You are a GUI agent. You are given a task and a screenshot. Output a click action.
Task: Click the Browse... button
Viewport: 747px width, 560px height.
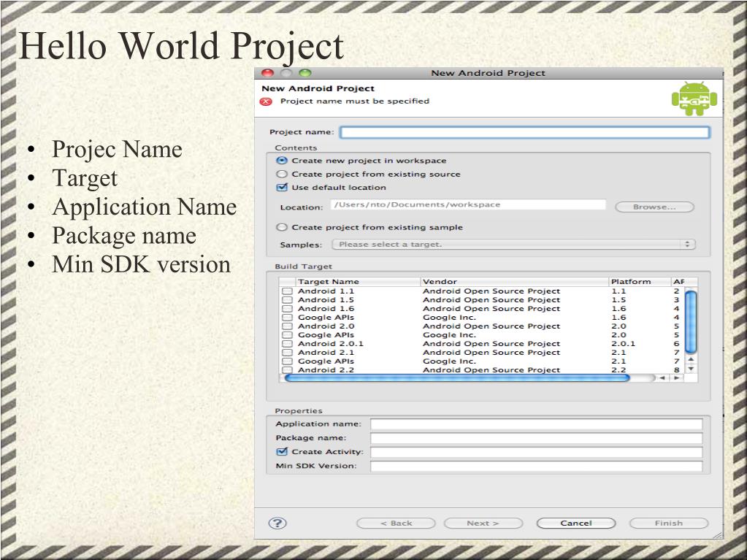click(x=654, y=207)
